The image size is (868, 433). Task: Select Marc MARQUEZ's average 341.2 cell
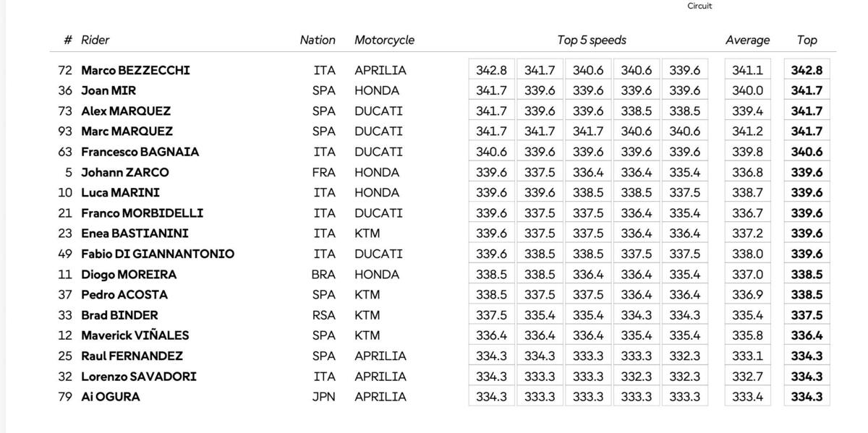(747, 132)
